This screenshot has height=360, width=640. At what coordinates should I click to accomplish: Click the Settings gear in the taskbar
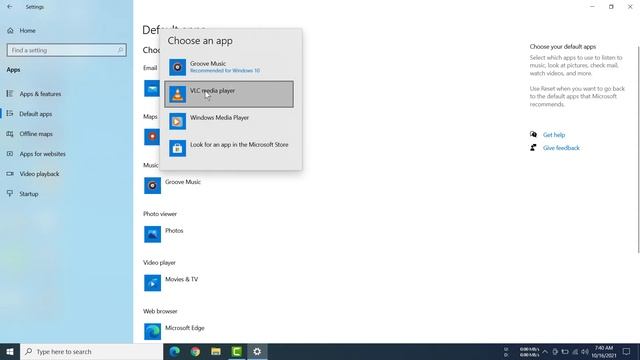[257, 351]
